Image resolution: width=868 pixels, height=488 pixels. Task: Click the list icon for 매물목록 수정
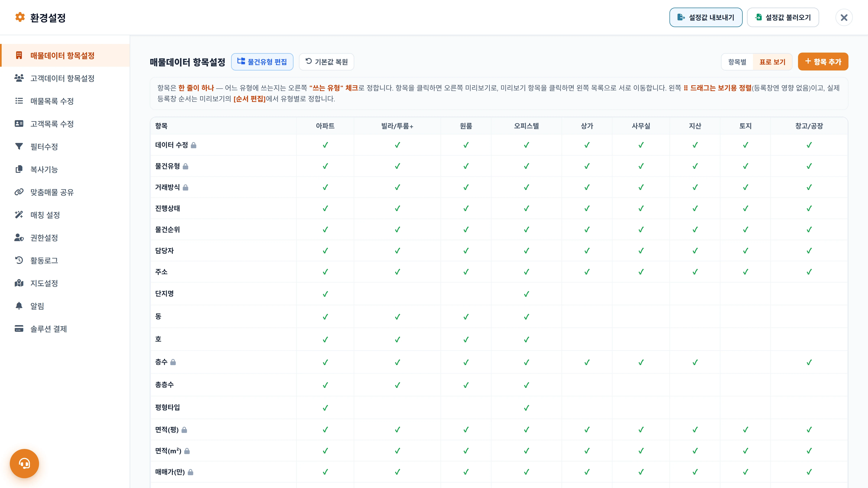tap(19, 101)
